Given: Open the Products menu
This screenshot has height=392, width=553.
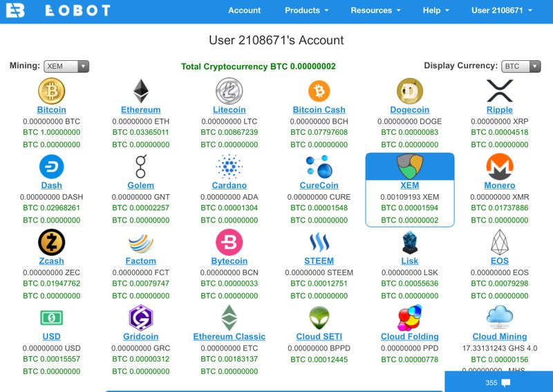Looking at the screenshot, I should pos(307,10).
